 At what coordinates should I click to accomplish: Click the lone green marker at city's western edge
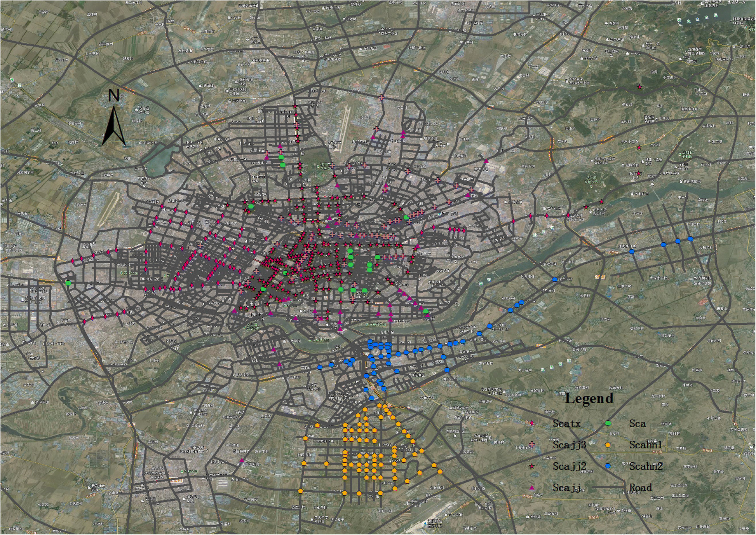[x=68, y=283]
